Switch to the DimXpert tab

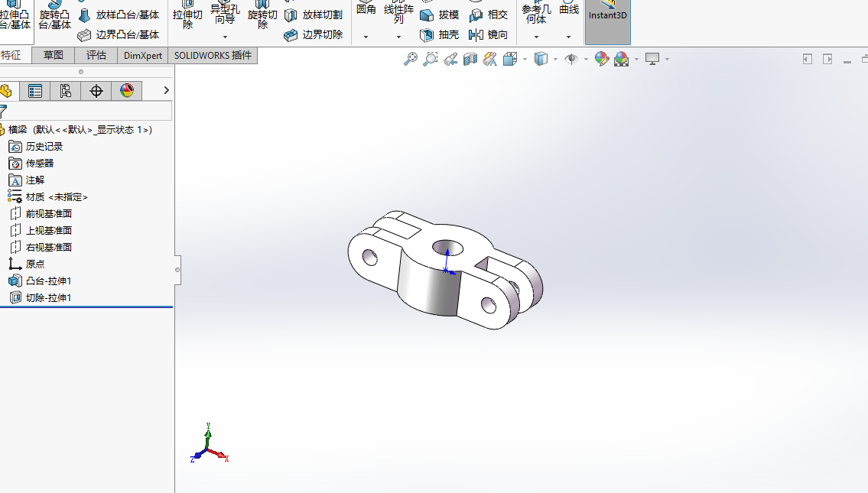(x=143, y=55)
